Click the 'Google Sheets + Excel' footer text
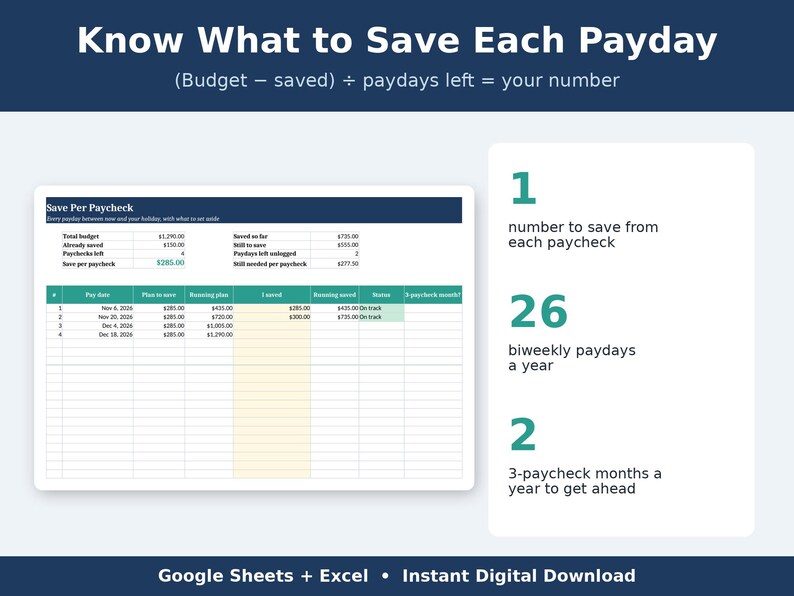Image resolution: width=794 pixels, height=596 pixels. point(263,576)
